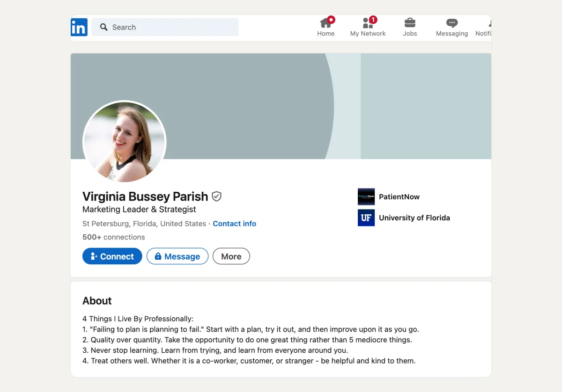Open Messaging via speech bubble icon
The width and height of the screenshot is (562, 392).
pyautogui.click(x=451, y=22)
